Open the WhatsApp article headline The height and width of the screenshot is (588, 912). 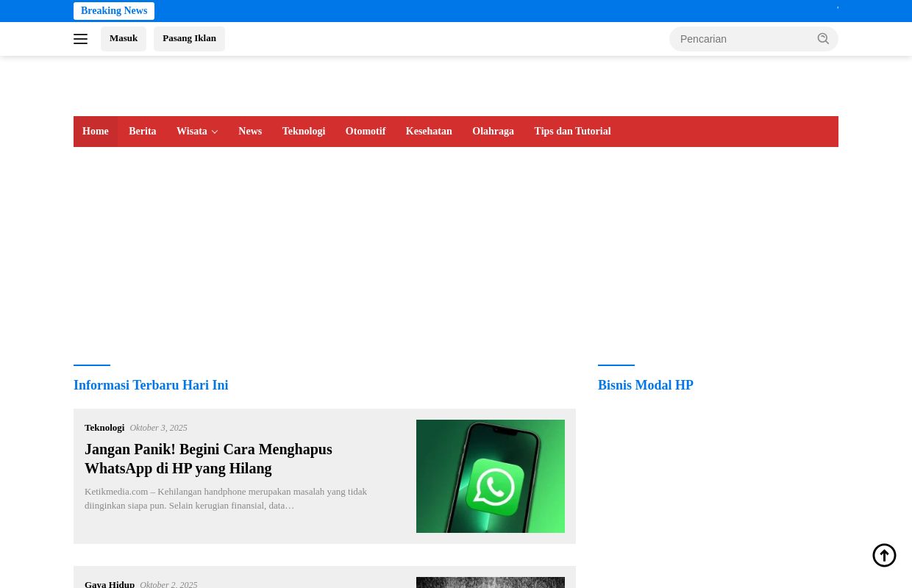208,459
